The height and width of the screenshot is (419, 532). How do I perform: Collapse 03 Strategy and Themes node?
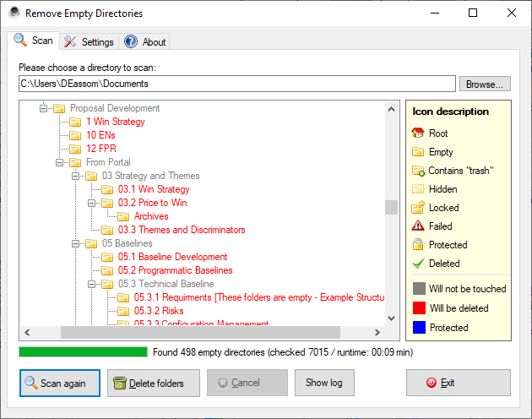coord(75,176)
